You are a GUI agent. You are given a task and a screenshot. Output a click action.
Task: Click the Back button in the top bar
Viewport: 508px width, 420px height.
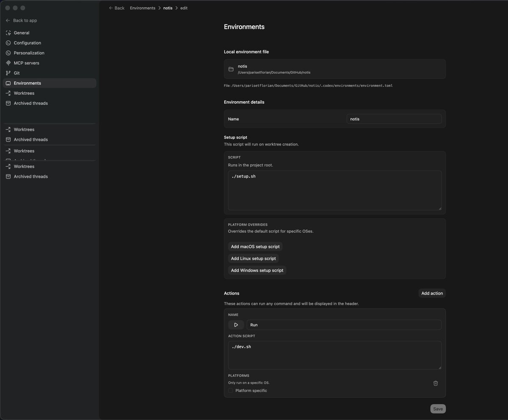[116, 8]
